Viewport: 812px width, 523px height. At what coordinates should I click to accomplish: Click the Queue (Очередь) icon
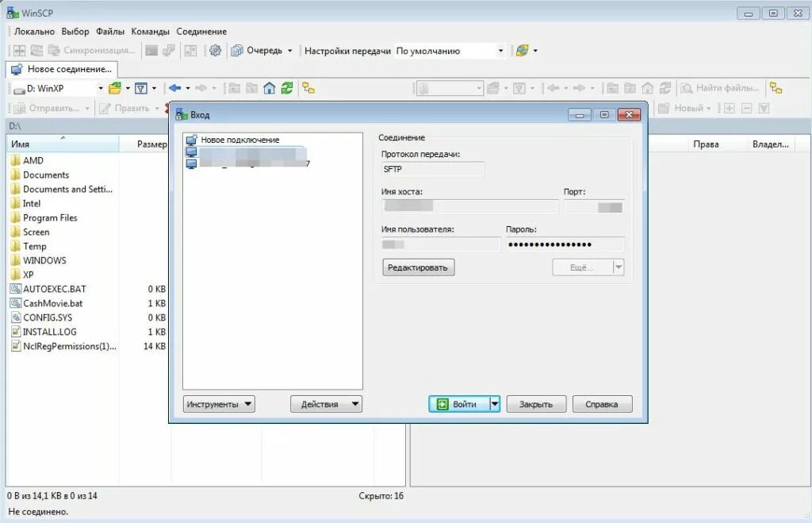point(237,50)
